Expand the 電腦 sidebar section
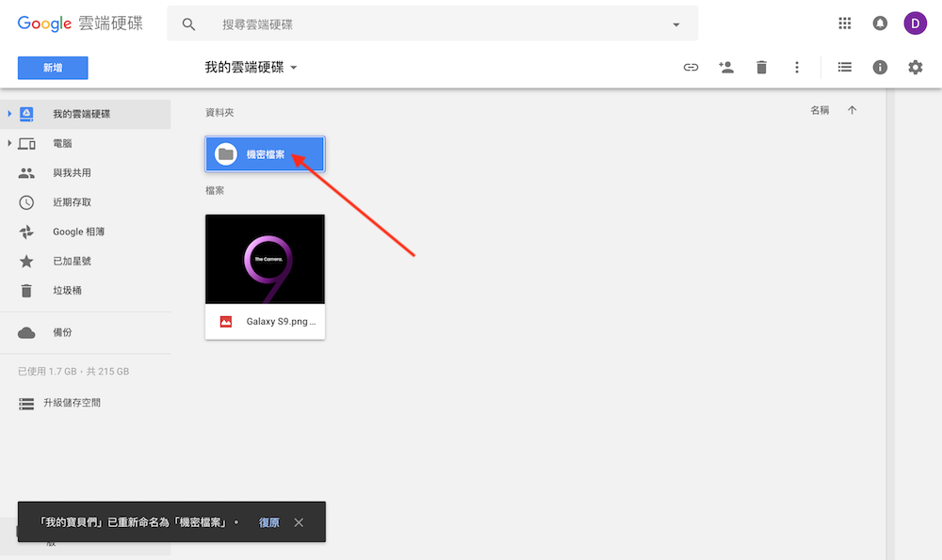 click(10, 143)
